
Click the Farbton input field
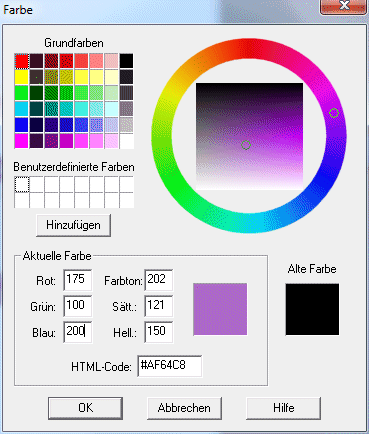pyautogui.click(x=159, y=280)
